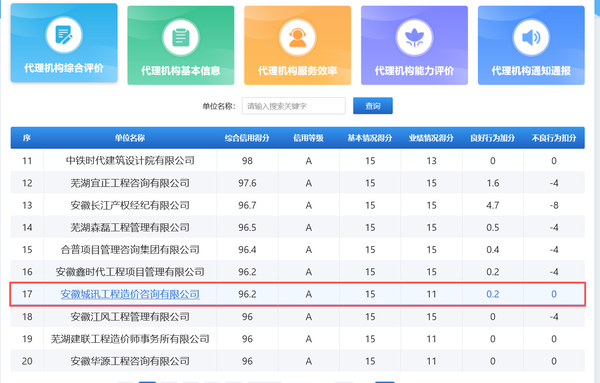Click the blue 0 不良行为扣分 link in row 17

point(554,294)
